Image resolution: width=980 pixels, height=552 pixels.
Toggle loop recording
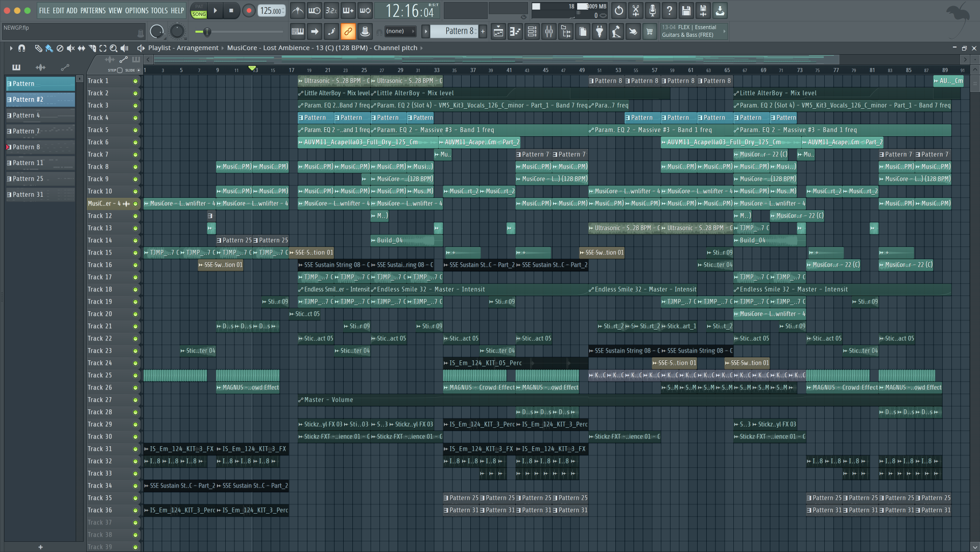(365, 10)
